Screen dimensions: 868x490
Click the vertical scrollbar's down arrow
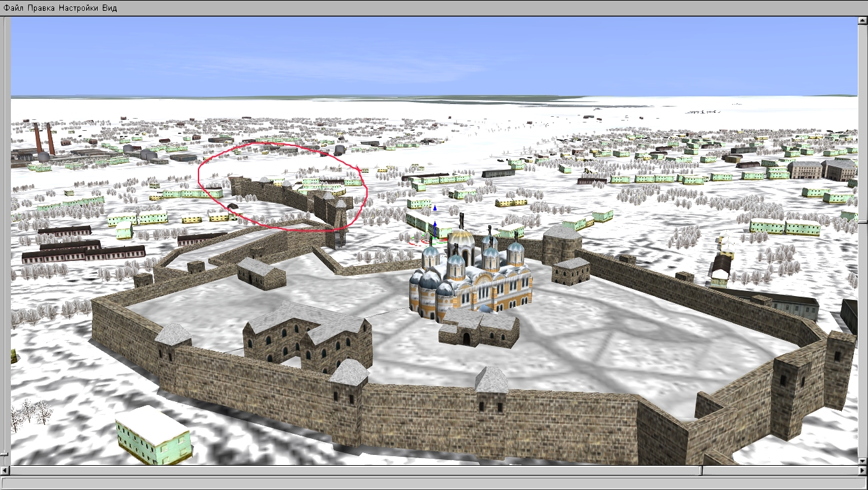tap(863, 461)
